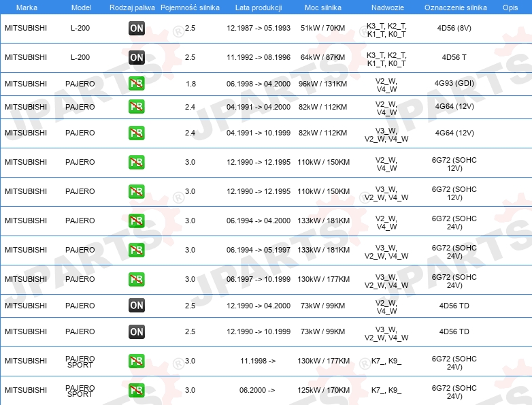Click production start 06.2000 -> cell
The width and height of the screenshot is (532, 405).
(x=257, y=390)
